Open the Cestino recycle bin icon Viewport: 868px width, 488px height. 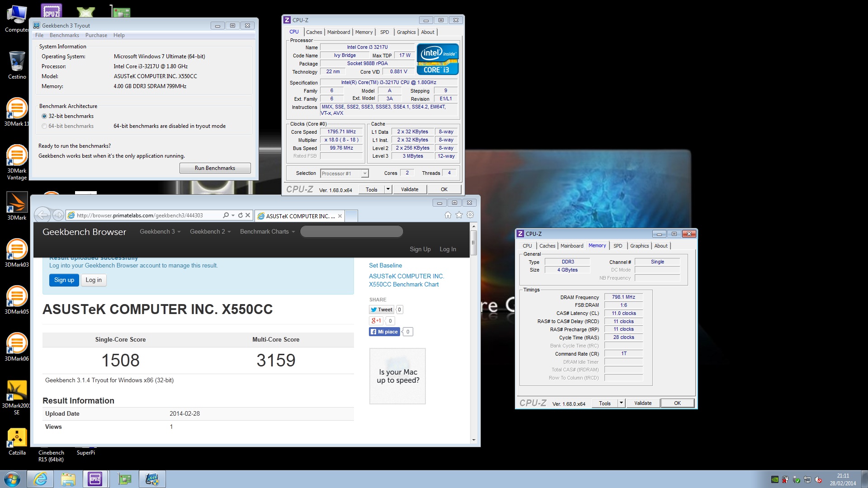click(x=17, y=65)
